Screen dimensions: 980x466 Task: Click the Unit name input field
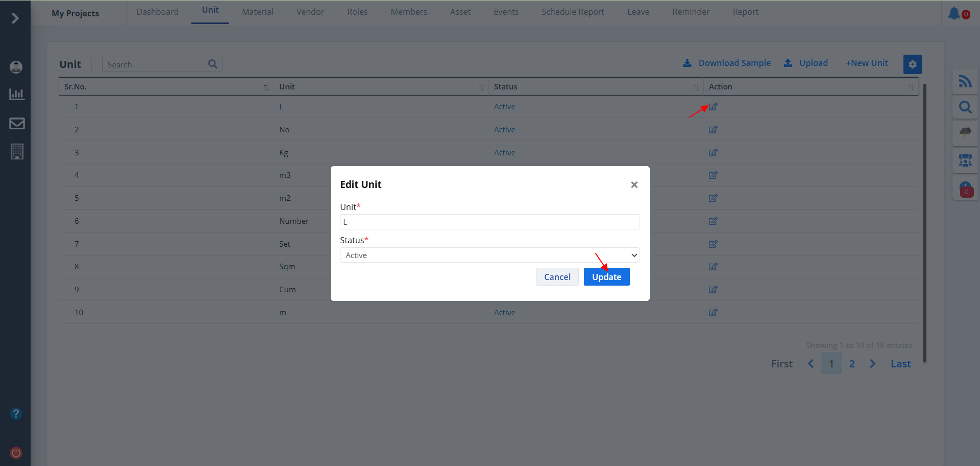point(489,222)
